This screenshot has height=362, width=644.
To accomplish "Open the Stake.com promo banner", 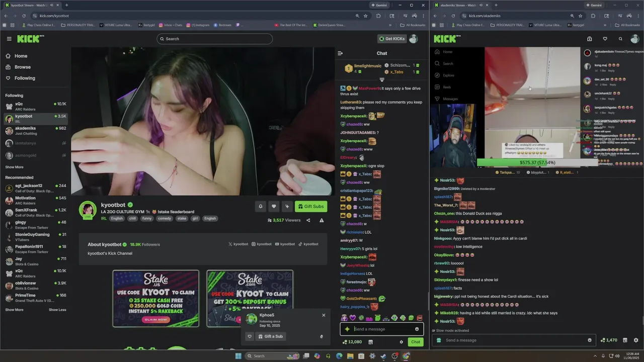I will click(x=250, y=299).
